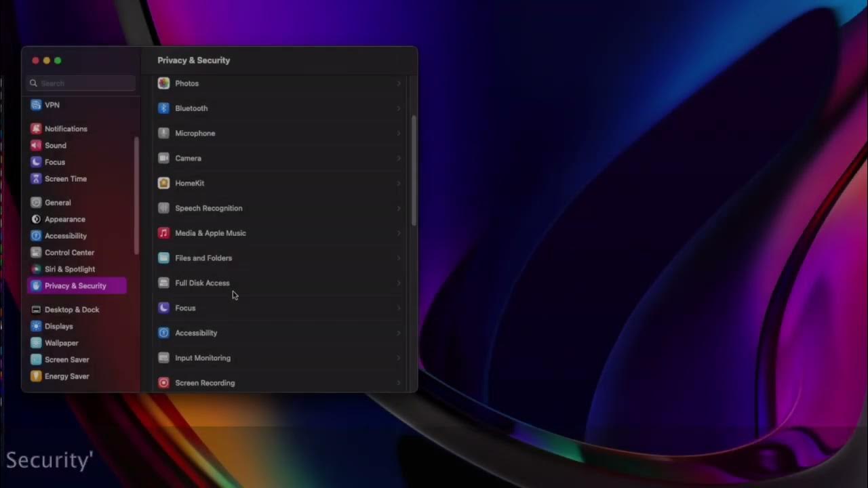Viewport: 868px width, 488px height.
Task: Click the Wallpaper sidebar icon
Action: tap(36, 343)
